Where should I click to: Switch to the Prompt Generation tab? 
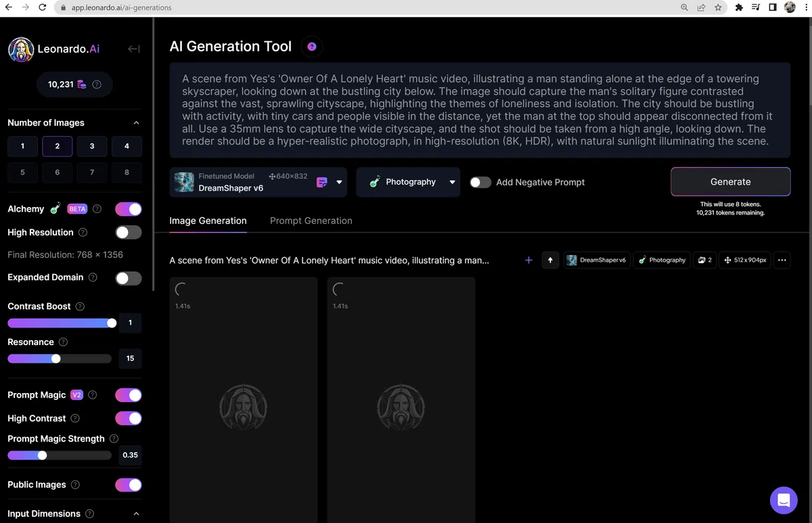pos(311,221)
